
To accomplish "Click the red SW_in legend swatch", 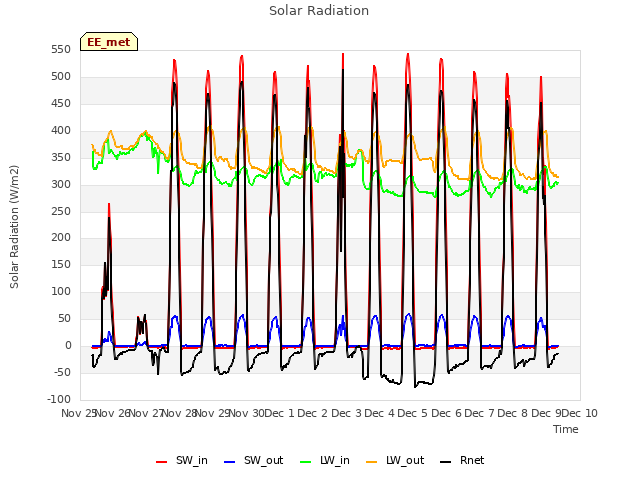I will (x=162, y=462).
